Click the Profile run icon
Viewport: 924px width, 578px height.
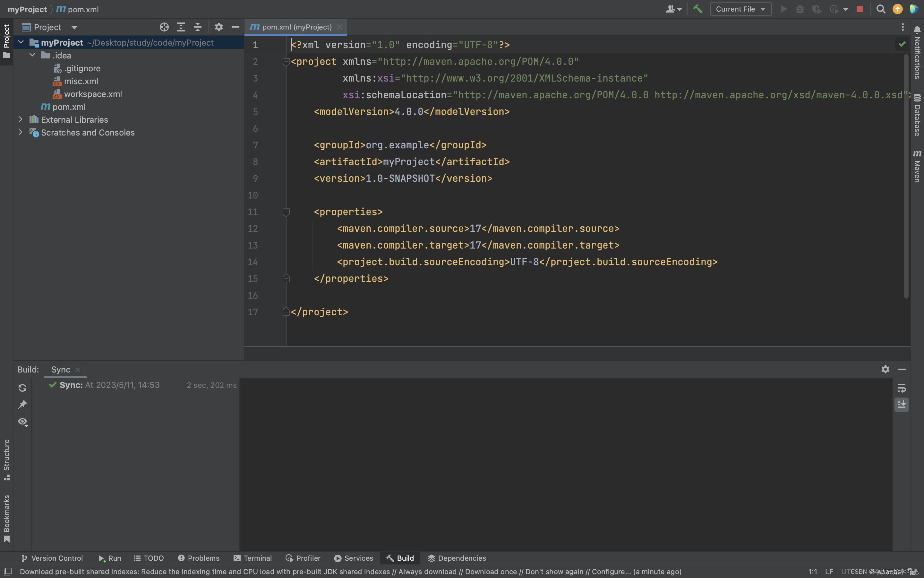pyautogui.click(x=834, y=9)
